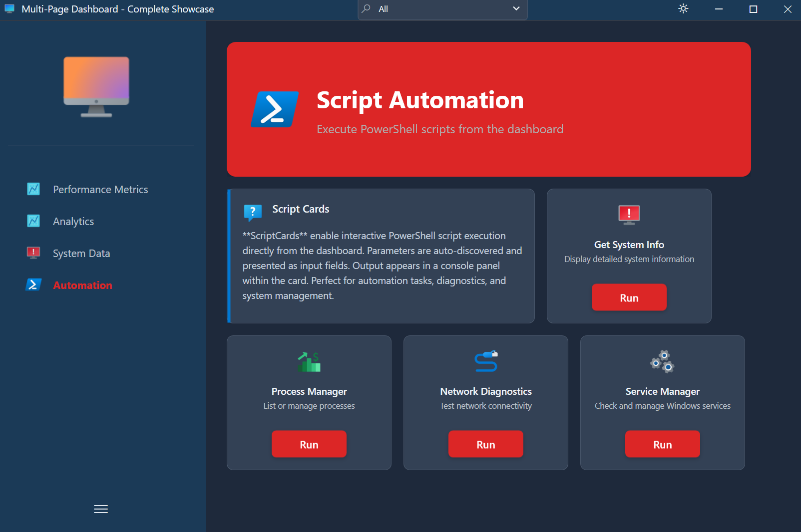
Task: Click the Network Diagnostics title
Action: point(486,391)
